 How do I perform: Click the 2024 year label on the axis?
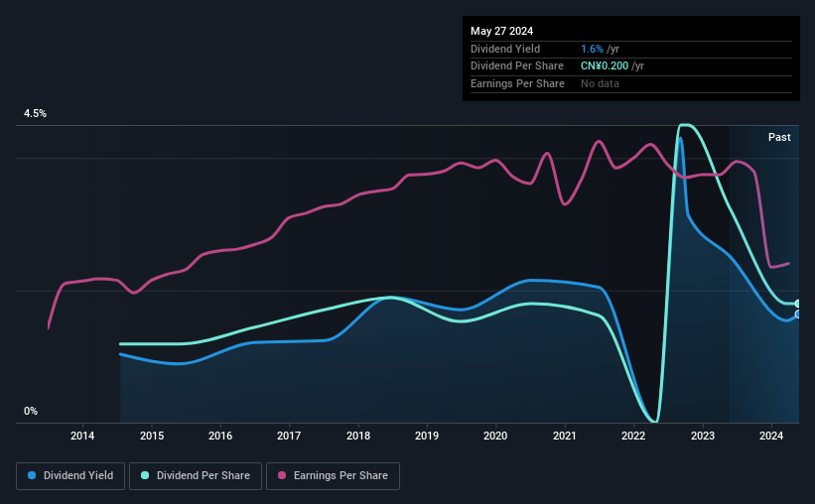(770, 436)
